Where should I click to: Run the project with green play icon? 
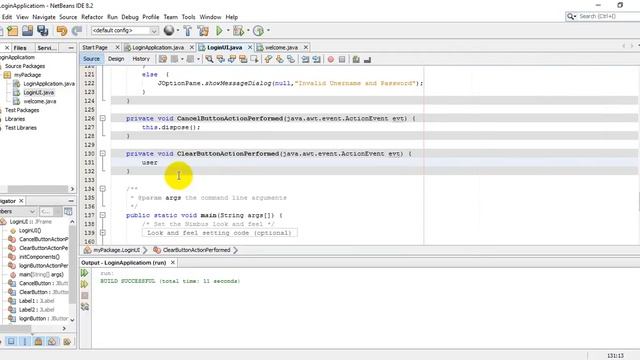pos(219,31)
